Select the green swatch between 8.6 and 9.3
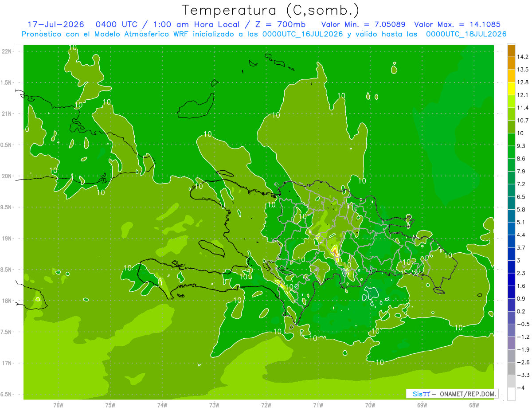The height and width of the screenshot is (411, 532). 511,152
